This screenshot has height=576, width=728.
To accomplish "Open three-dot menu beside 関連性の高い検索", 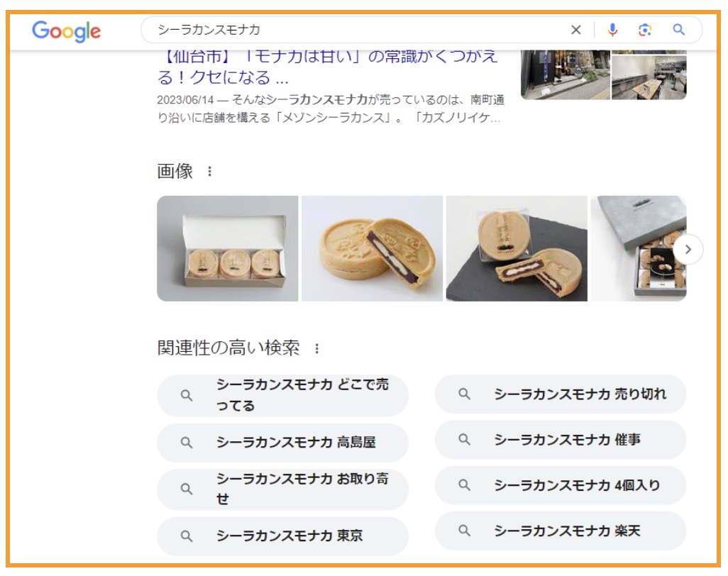I will click(x=316, y=348).
